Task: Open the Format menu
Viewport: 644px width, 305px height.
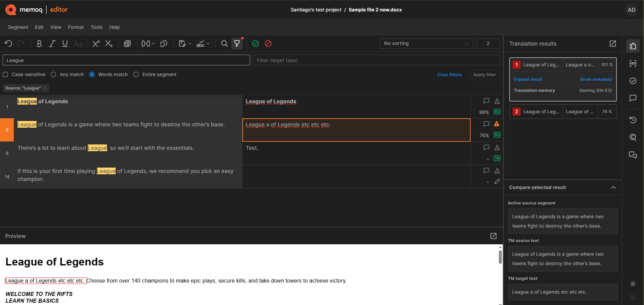Action: tap(76, 27)
